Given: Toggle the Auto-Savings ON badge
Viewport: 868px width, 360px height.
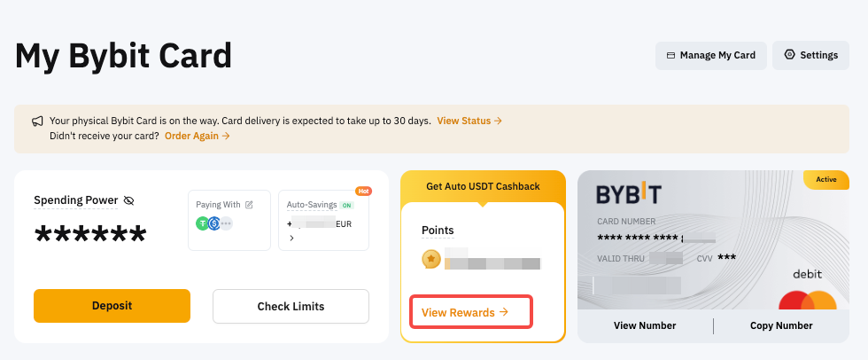Looking at the screenshot, I should tap(347, 205).
